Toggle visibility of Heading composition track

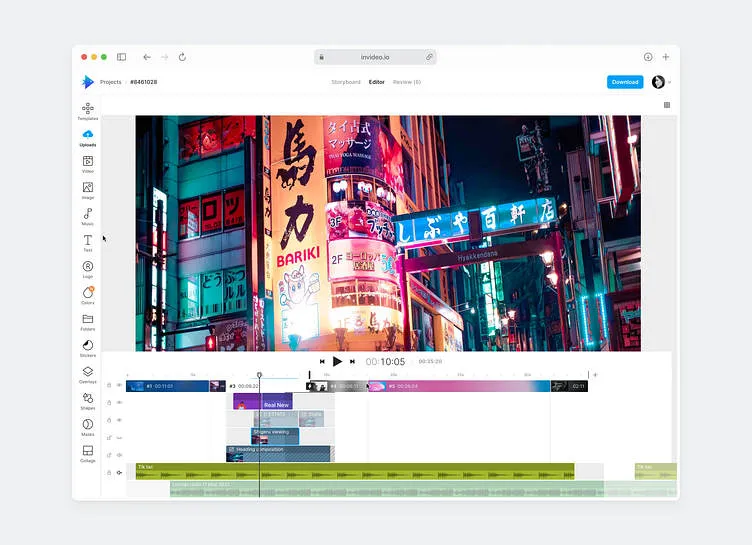(119, 455)
